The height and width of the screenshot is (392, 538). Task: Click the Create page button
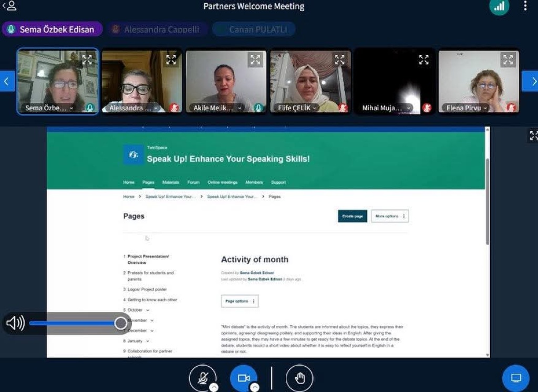pos(352,216)
